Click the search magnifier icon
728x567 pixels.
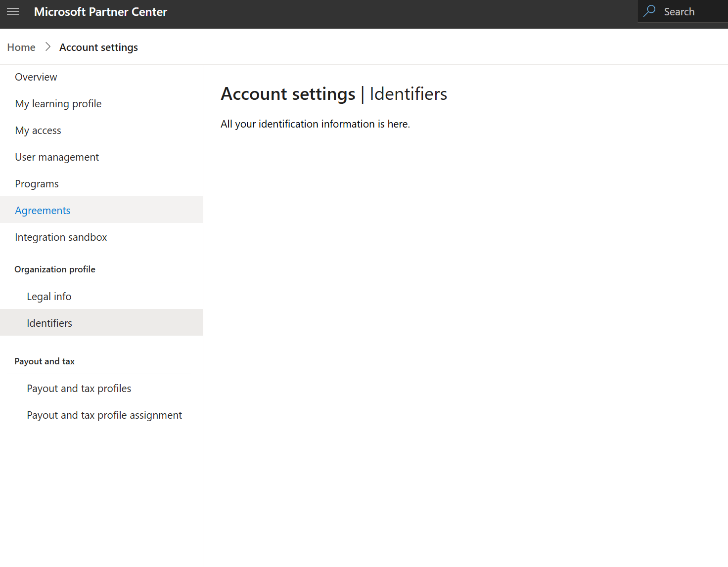(x=649, y=11)
